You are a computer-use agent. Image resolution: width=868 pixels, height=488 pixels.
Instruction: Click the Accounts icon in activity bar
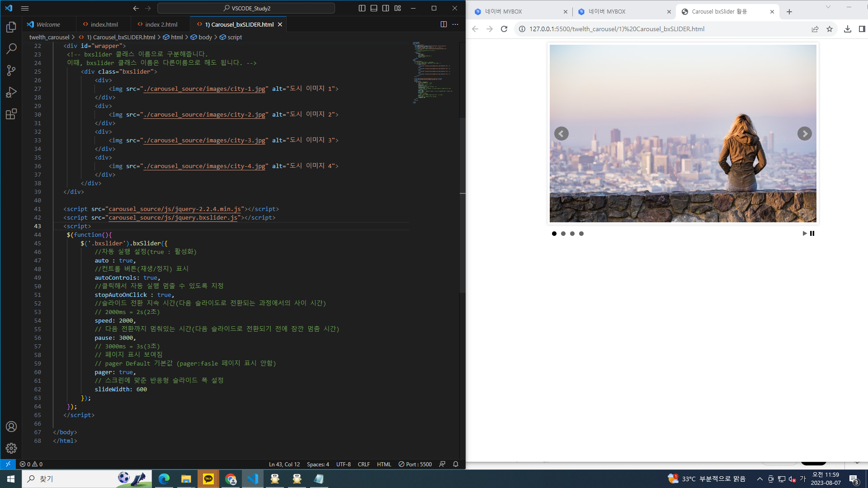(x=11, y=427)
